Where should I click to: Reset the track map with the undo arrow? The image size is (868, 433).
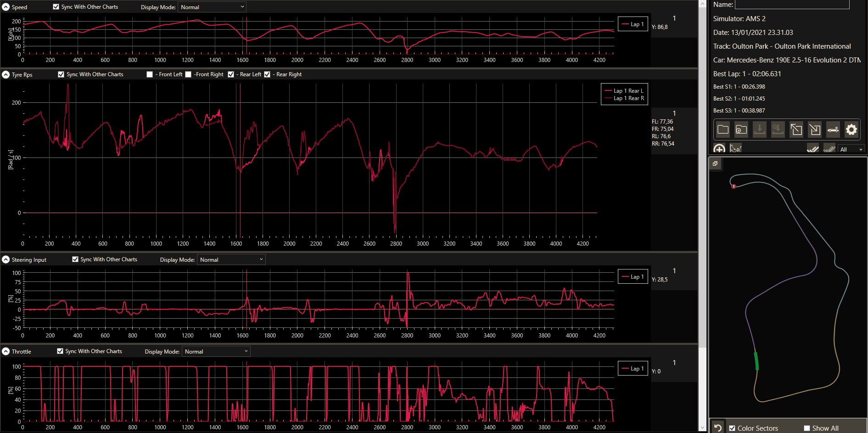718,427
